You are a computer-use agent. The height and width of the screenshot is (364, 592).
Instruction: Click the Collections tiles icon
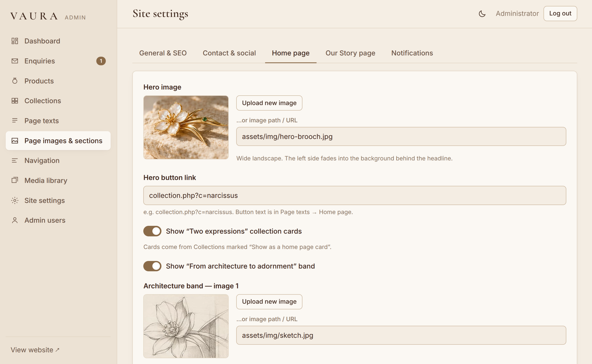pos(15,101)
